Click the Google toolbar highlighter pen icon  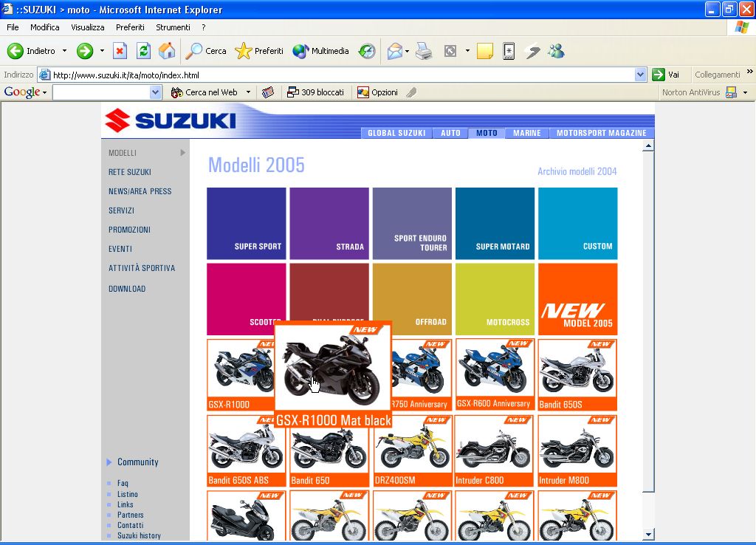coord(411,92)
